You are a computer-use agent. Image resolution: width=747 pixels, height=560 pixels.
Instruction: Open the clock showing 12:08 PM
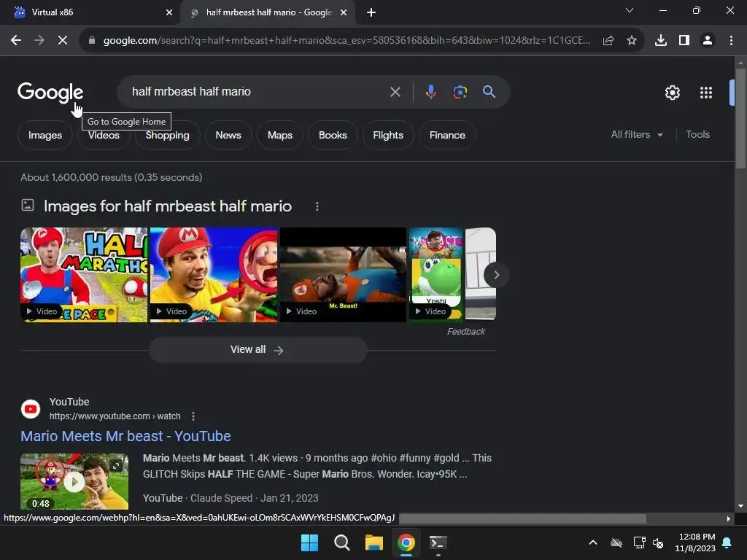tap(695, 542)
